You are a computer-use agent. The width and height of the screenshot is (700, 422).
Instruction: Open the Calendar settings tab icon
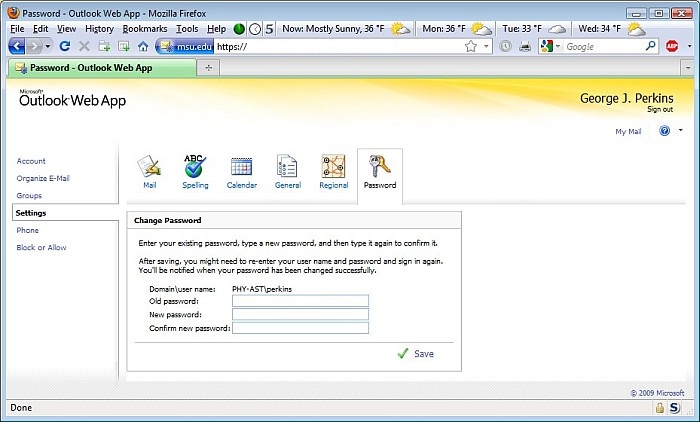[242, 171]
